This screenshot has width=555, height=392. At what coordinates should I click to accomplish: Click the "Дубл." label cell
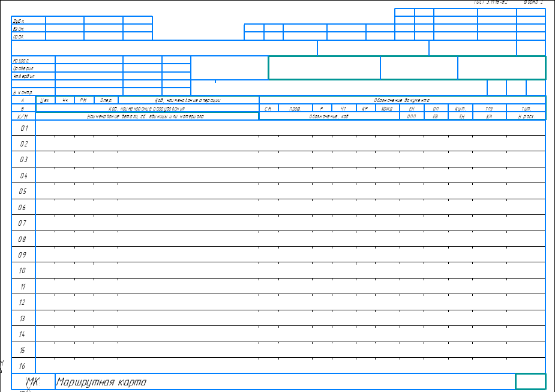(28, 20)
